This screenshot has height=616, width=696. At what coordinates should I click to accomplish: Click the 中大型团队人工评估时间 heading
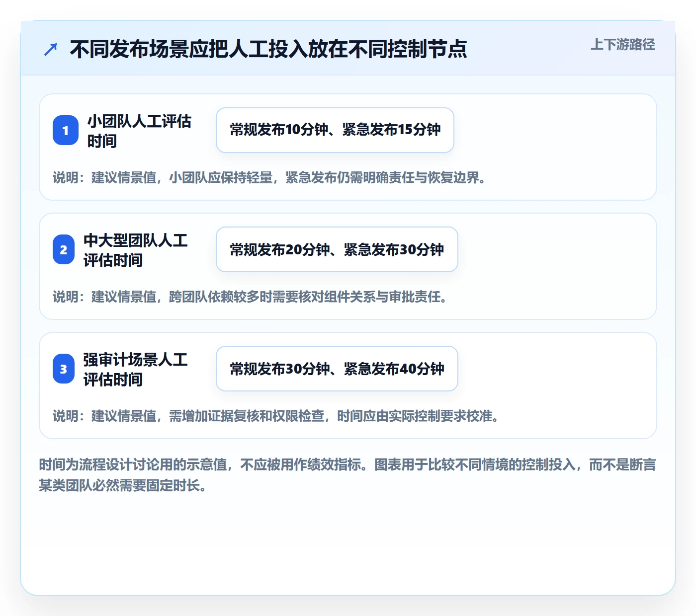point(136,250)
